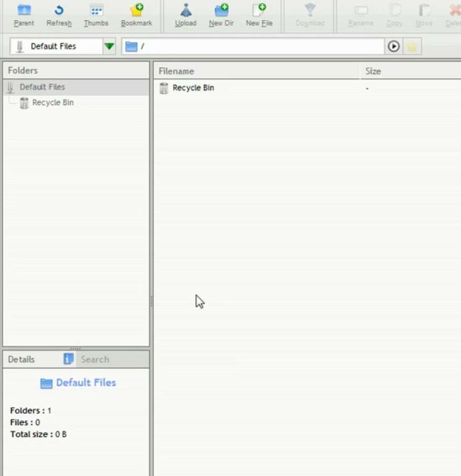Click the greyed Copy button

pyautogui.click(x=394, y=15)
